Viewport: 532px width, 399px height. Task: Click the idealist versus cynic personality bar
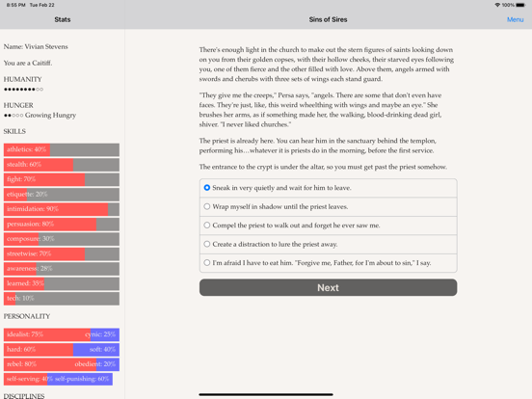pyautogui.click(x=62, y=334)
